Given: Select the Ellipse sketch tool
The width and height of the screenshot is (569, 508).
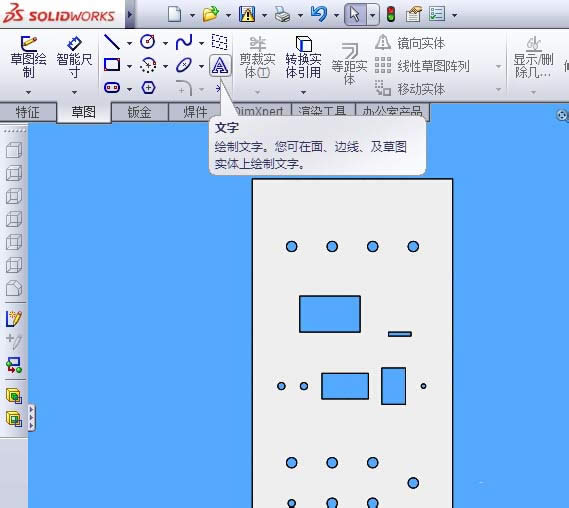Looking at the screenshot, I should (184, 65).
